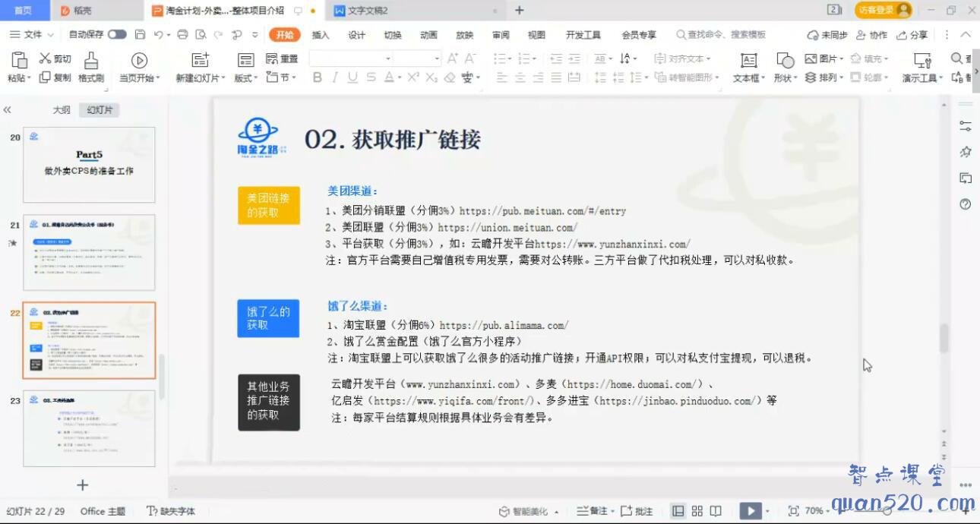Click the Paste icon
This screenshot has height=524, width=980.
19,61
